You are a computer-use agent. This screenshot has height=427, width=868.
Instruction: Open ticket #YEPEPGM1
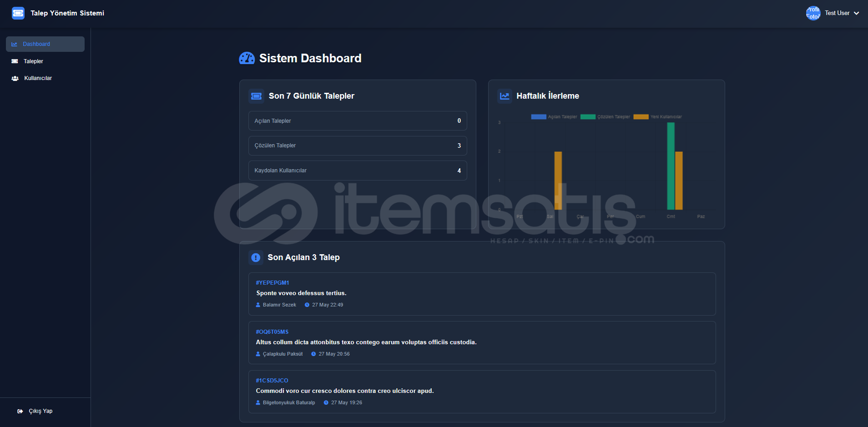coord(272,283)
